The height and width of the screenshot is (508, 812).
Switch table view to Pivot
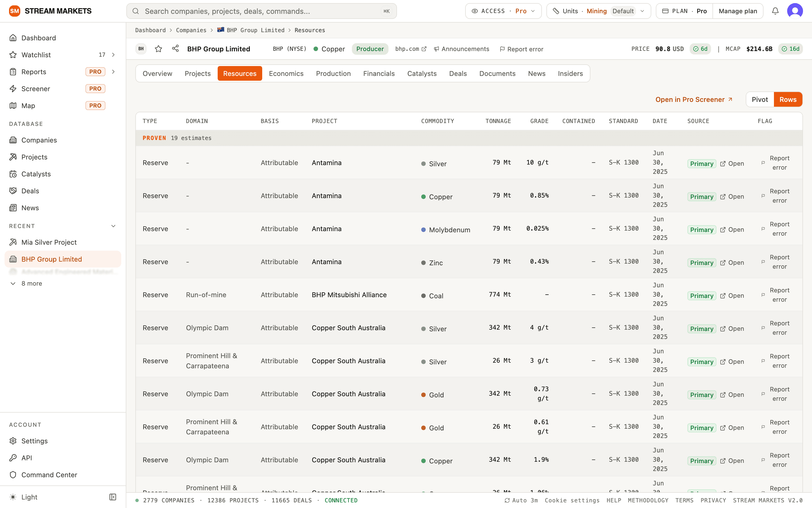tap(760, 99)
